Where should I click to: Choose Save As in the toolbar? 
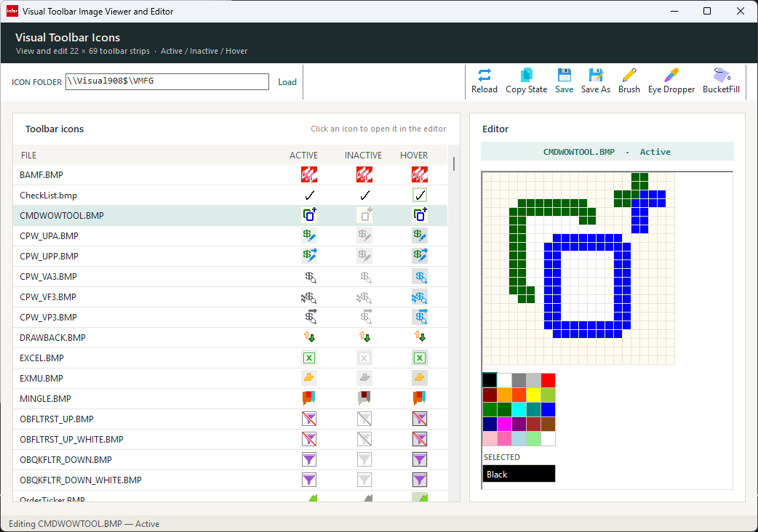point(596,81)
